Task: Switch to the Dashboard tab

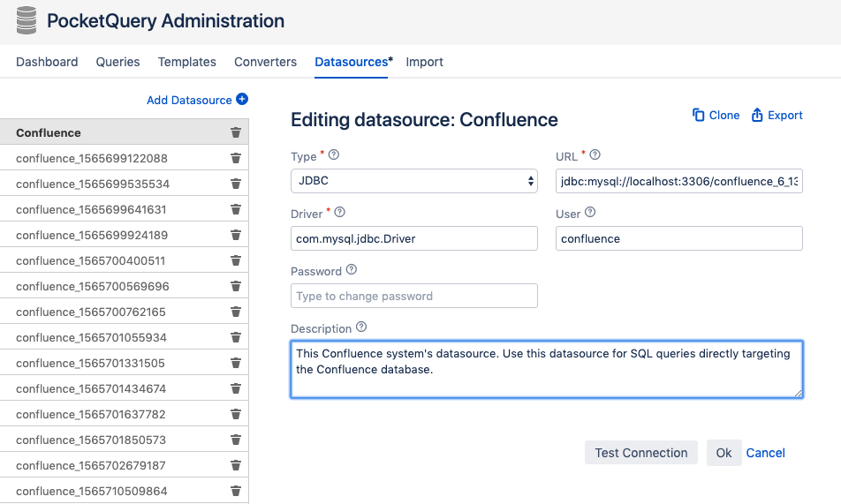Action: pyautogui.click(x=47, y=62)
